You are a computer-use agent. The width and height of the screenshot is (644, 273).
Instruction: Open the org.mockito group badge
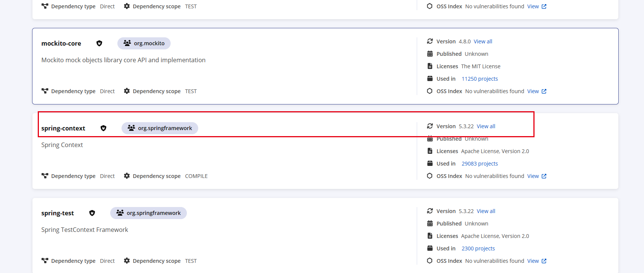[x=144, y=43]
